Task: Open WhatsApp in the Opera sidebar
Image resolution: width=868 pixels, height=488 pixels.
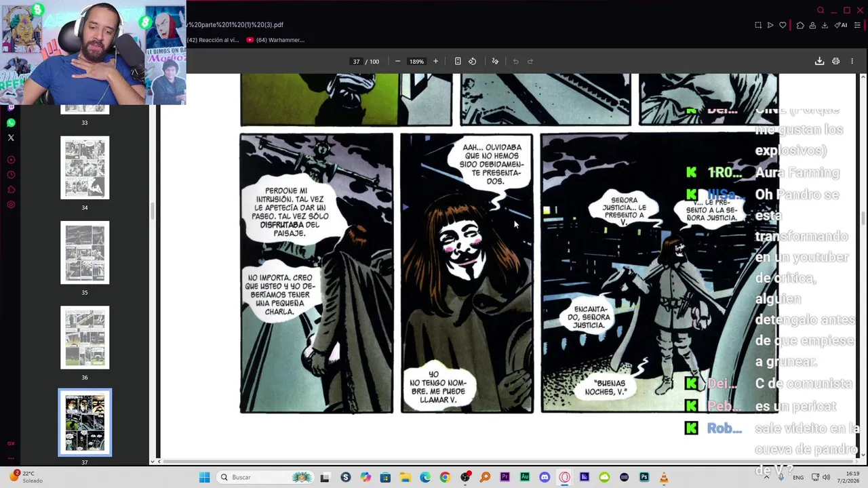Action: click(11, 123)
